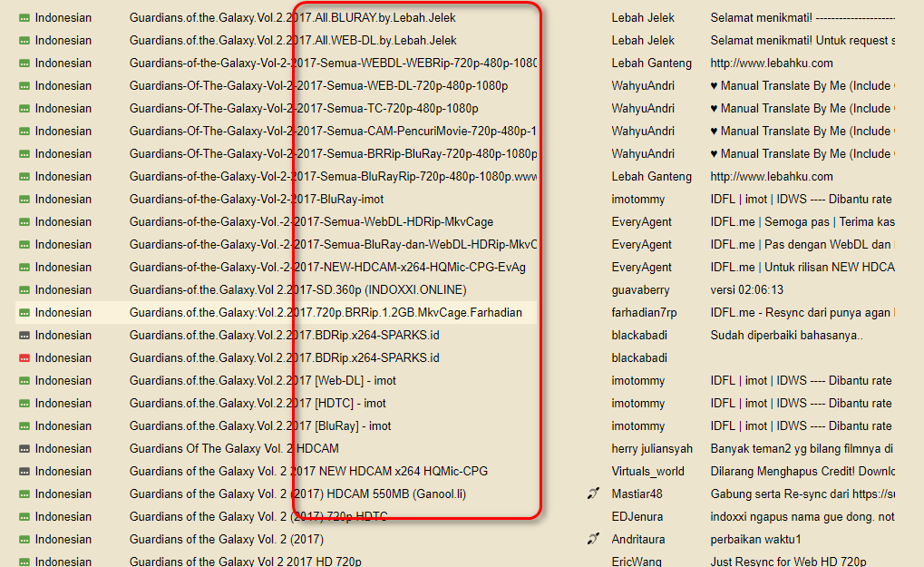
Task: Open owner imotommy on the BluRay-imot row
Action: coord(638,200)
